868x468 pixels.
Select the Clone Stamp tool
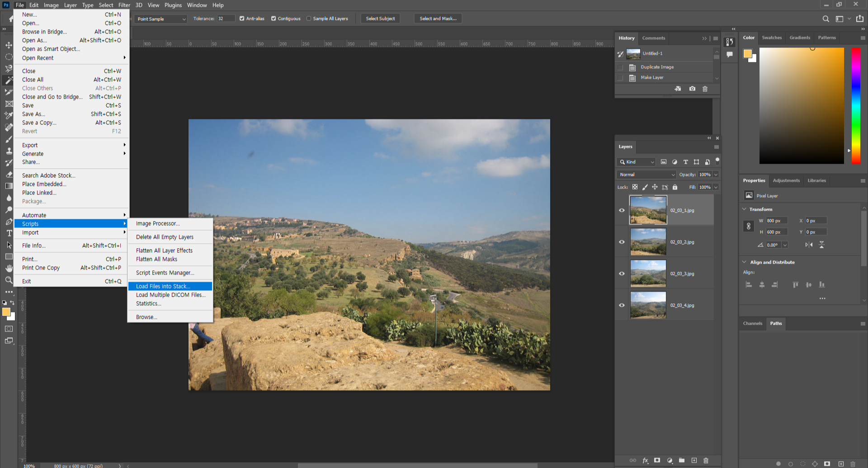[x=9, y=151]
